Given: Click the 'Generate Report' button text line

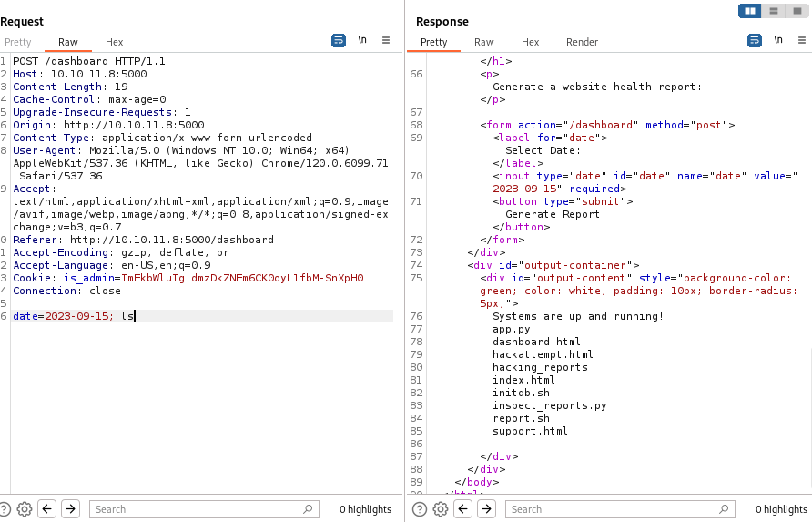Looking at the screenshot, I should click(x=553, y=214).
